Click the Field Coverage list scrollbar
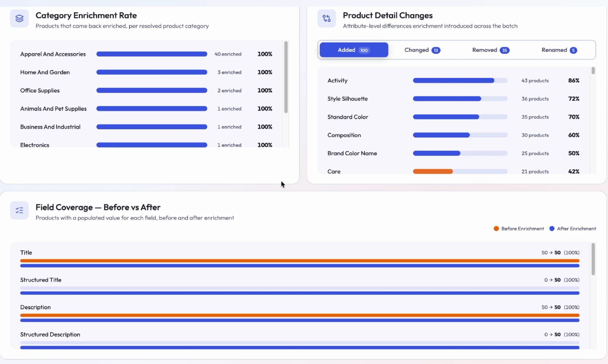 (593, 259)
